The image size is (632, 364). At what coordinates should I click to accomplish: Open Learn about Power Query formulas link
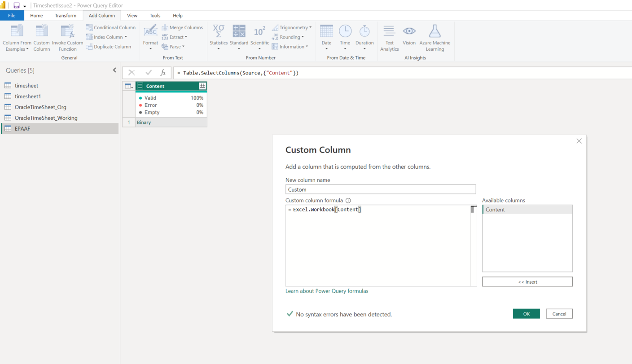(327, 291)
